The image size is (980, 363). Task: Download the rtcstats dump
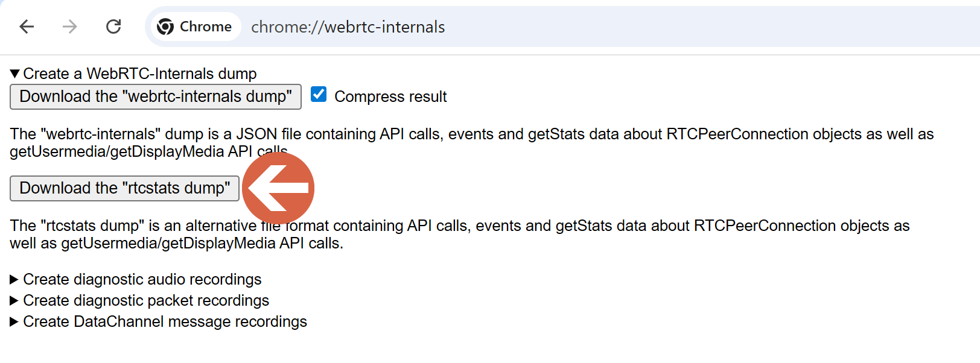(x=124, y=188)
